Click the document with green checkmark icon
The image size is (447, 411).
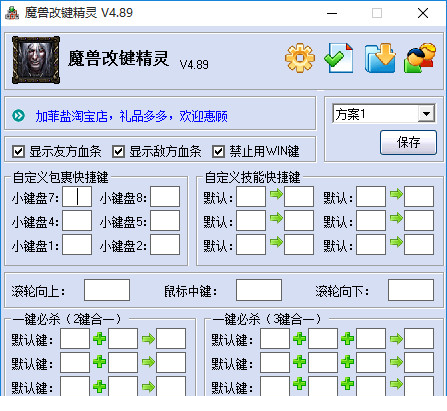(339, 58)
